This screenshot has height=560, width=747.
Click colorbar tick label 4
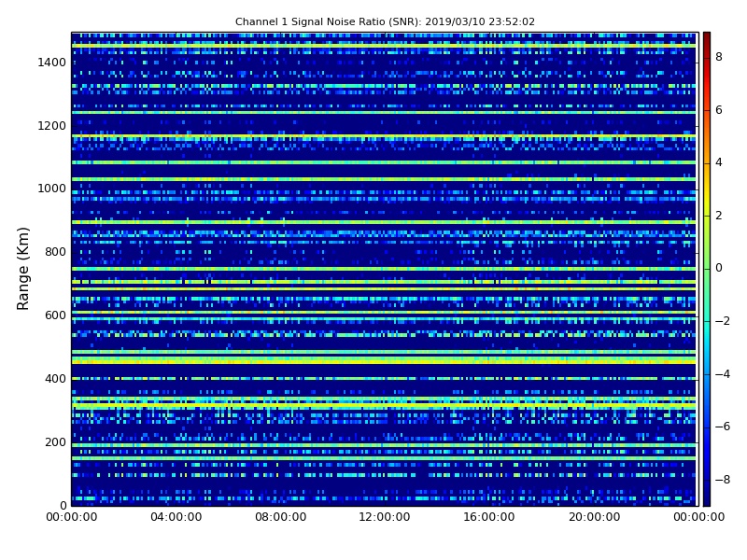(x=719, y=162)
